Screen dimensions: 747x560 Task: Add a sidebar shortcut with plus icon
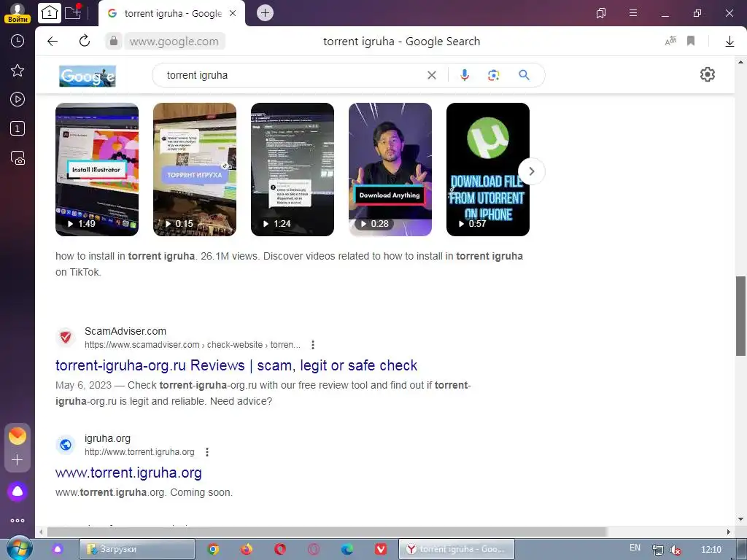coord(18,459)
